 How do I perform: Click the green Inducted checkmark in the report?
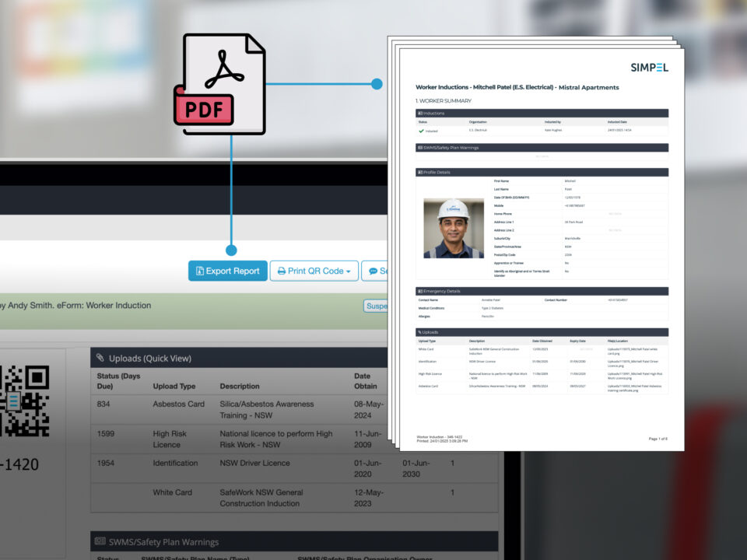click(421, 131)
